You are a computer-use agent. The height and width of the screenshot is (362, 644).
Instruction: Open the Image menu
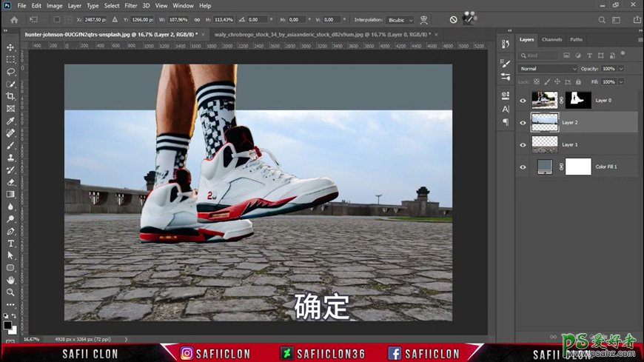54,6
